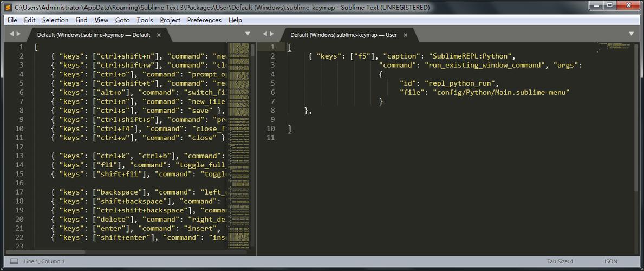Click "ctrl+shift+backspace" binding line
The image size is (644, 271).
tap(139, 210)
